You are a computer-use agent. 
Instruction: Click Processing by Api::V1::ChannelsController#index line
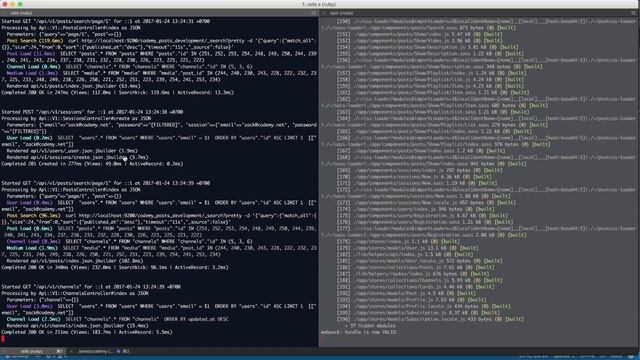(x=75, y=293)
